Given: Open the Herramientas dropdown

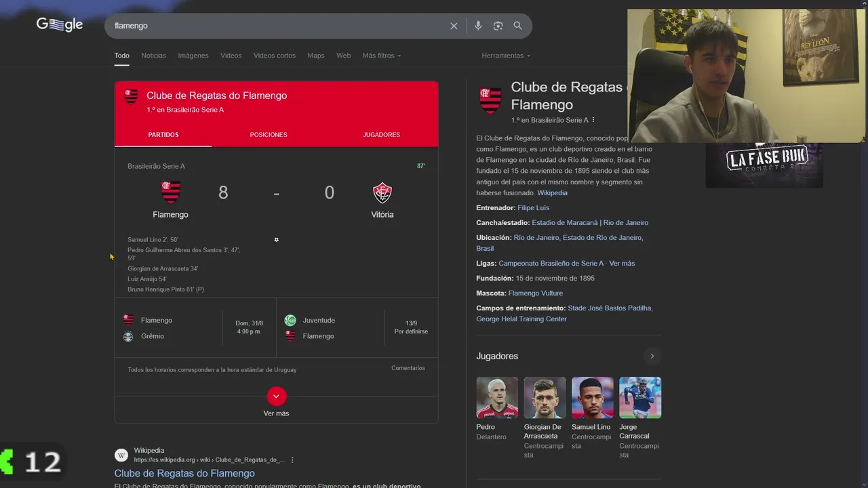Looking at the screenshot, I should click(506, 56).
